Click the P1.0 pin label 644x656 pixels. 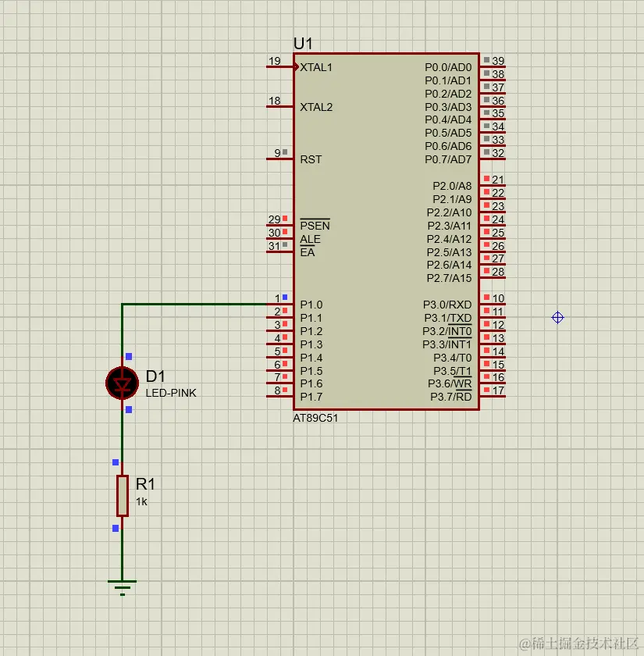tap(311, 305)
